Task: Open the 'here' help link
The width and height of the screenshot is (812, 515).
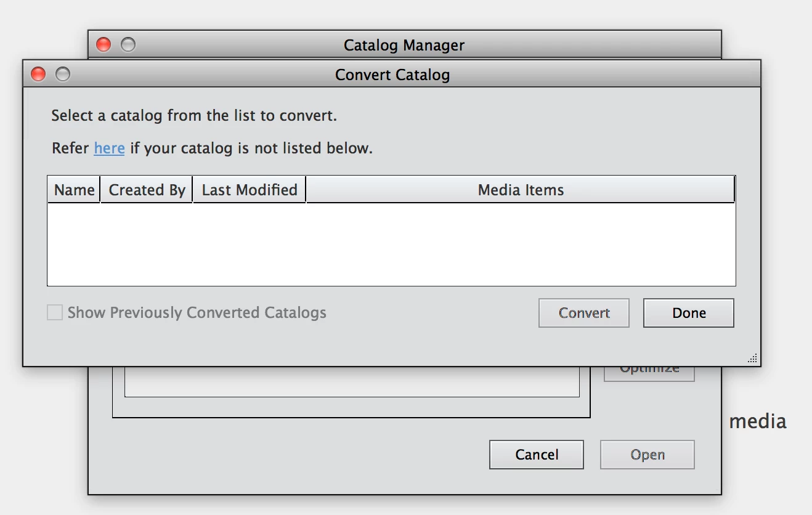Action: (x=109, y=148)
